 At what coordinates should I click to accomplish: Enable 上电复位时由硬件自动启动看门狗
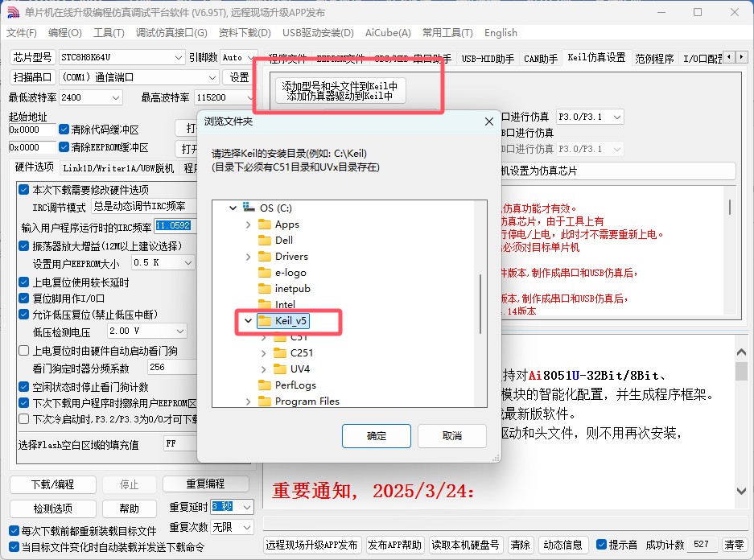[23, 351]
